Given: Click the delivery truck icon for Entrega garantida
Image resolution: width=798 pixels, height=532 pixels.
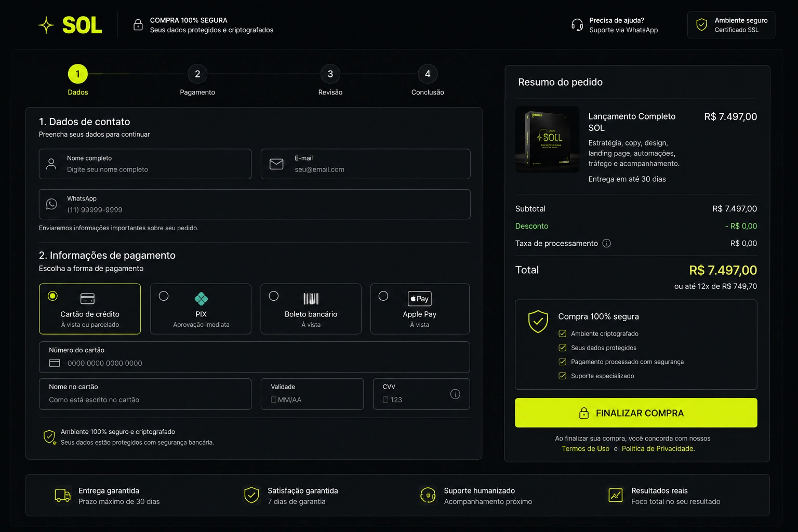Looking at the screenshot, I should (x=63, y=496).
